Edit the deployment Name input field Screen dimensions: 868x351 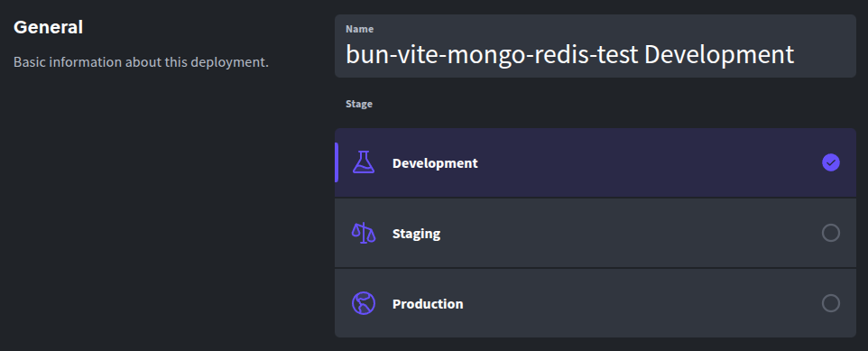596,46
